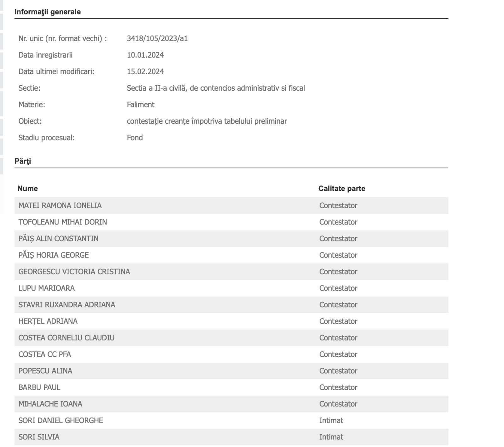This screenshot has height=447, width=504.
Task: Select the POPESCU ALINA row
Action: pos(45,371)
